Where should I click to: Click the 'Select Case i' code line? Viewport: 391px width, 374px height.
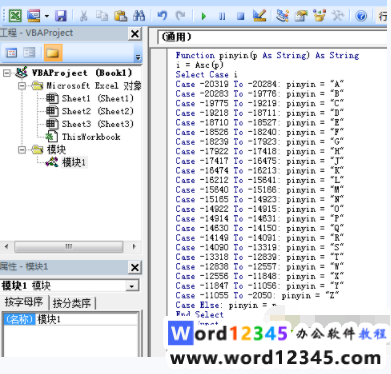[207, 75]
